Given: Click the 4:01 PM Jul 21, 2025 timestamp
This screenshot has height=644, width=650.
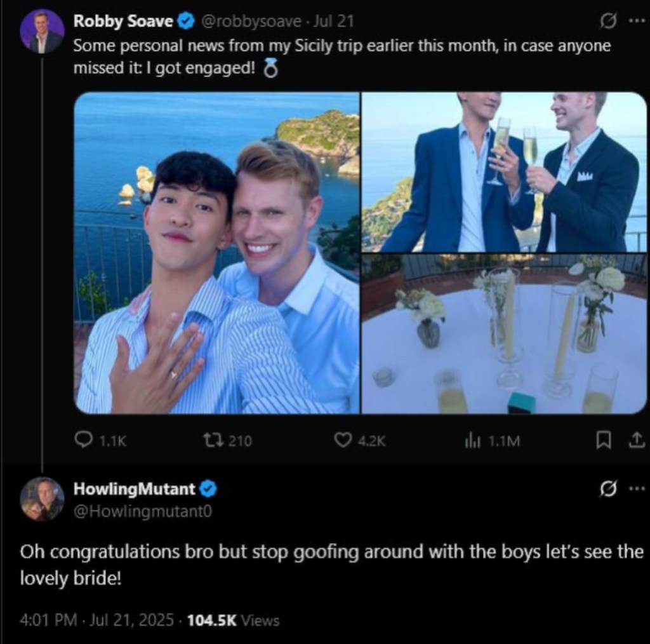Looking at the screenshot, I should (x=96, y=620).
